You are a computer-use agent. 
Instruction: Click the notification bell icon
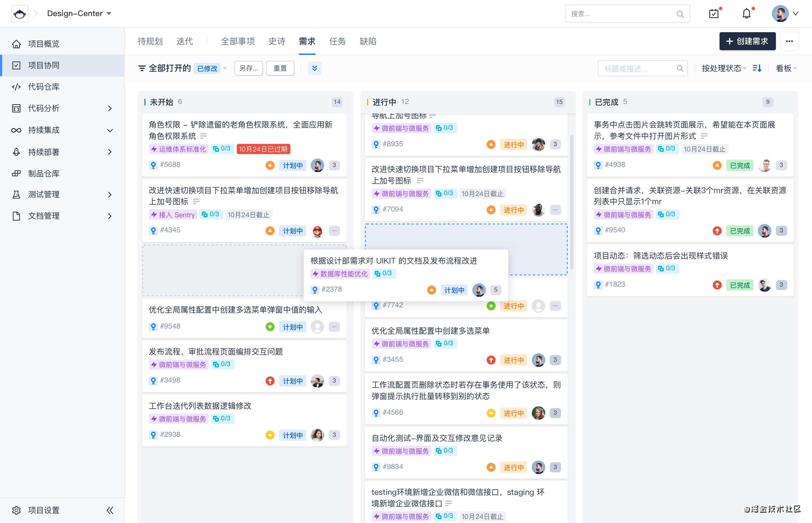pyautogui.click(x=746, y=14)
